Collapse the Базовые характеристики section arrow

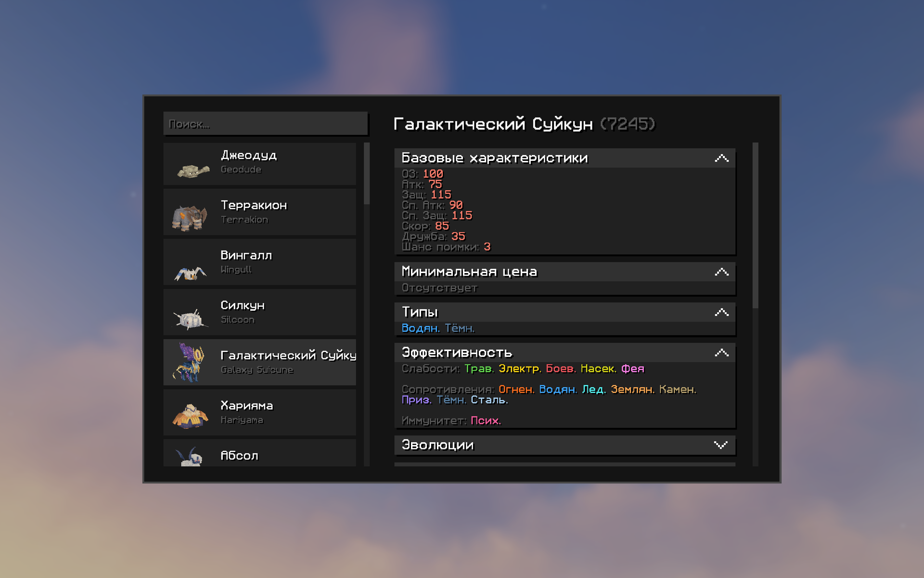pyautogui.click(x=721, y=158)
